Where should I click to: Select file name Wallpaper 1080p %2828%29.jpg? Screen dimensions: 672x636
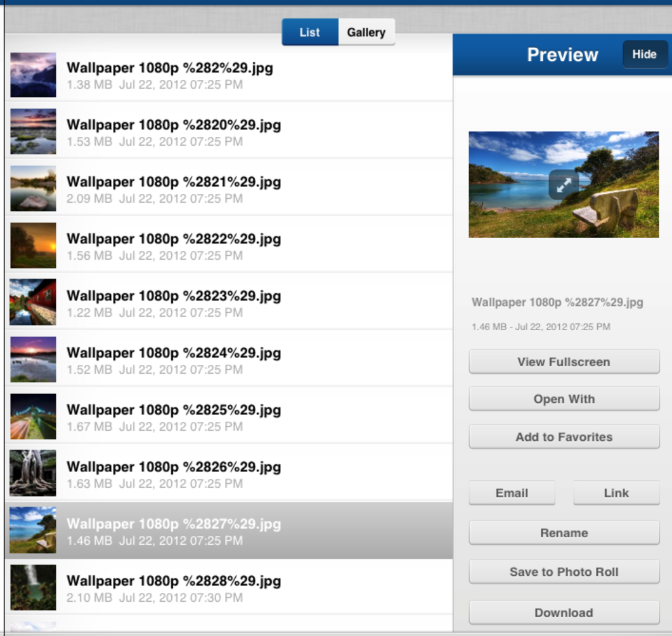174,581
